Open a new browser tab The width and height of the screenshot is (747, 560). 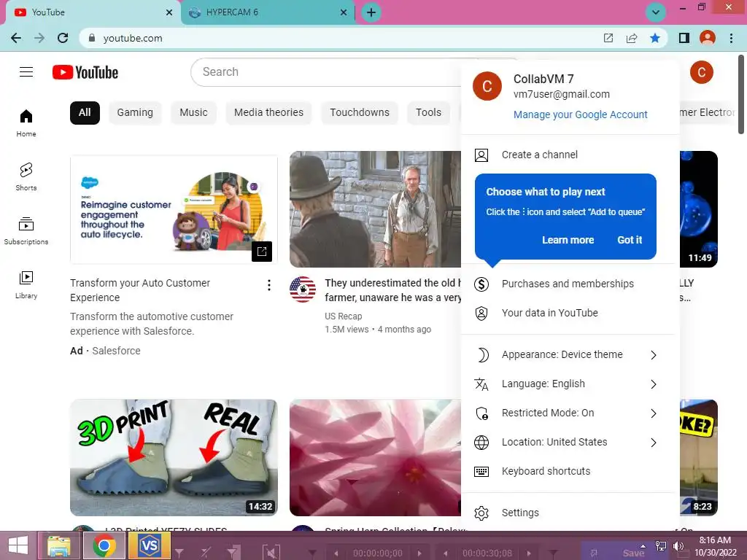(371, 12)
